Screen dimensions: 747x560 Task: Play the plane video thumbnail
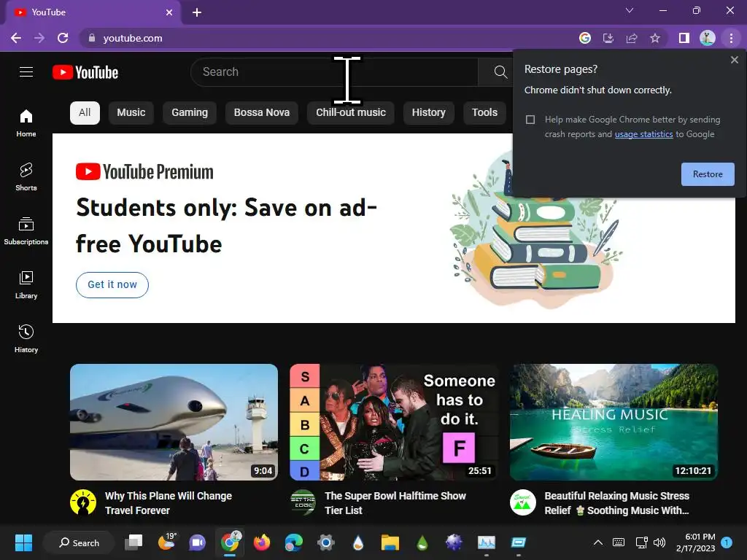pyautogui.click(x=174, y=422)
